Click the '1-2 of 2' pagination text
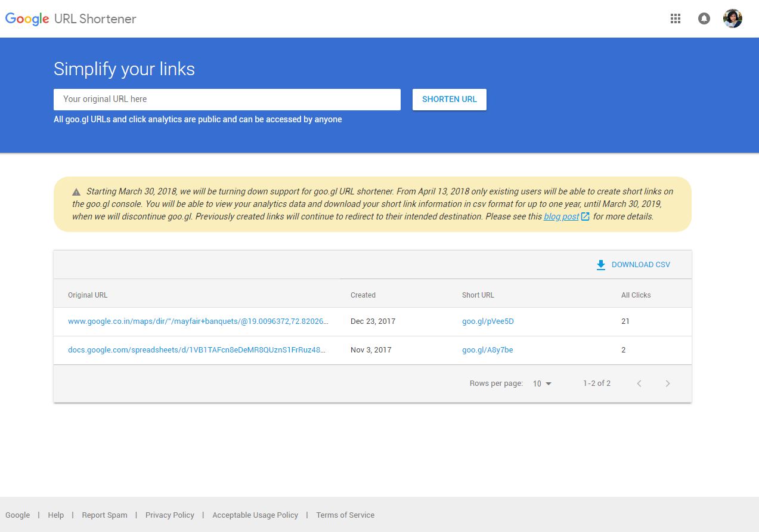 (597, 383)
